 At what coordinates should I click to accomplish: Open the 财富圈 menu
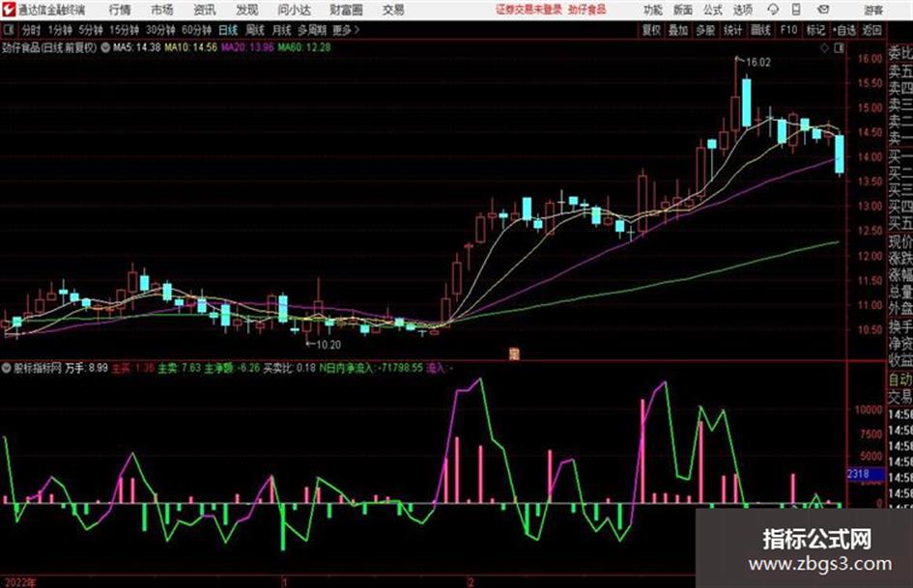346,10
